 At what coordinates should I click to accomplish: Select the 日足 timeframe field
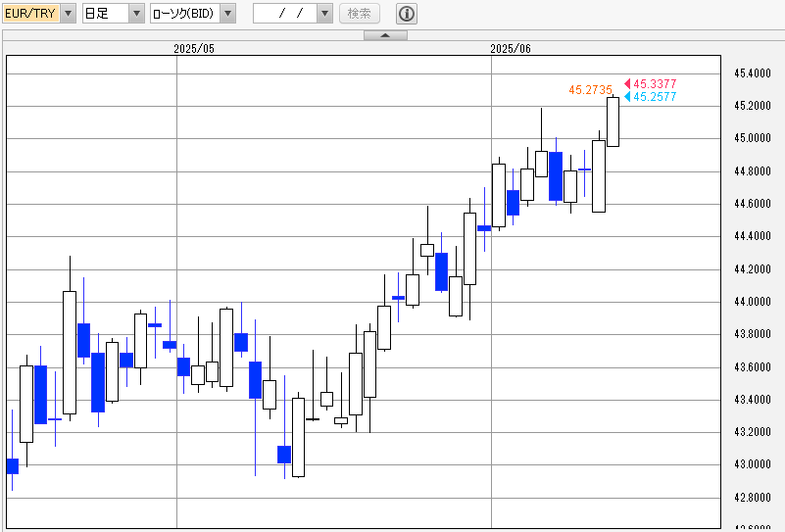(106, 14)
